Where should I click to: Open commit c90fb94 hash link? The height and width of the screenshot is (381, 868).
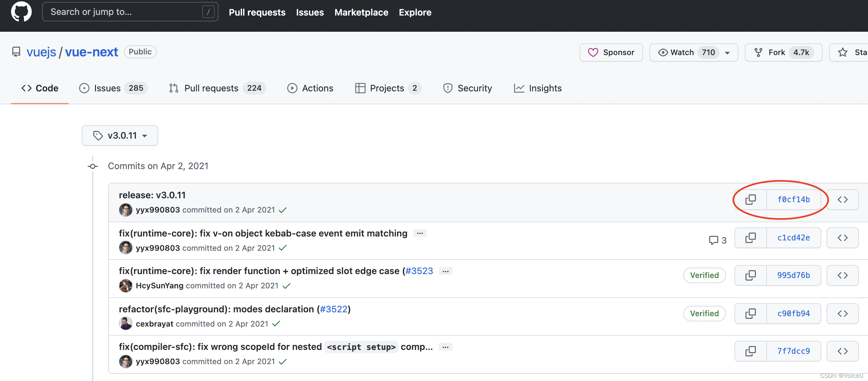click(x=793, y=314)
